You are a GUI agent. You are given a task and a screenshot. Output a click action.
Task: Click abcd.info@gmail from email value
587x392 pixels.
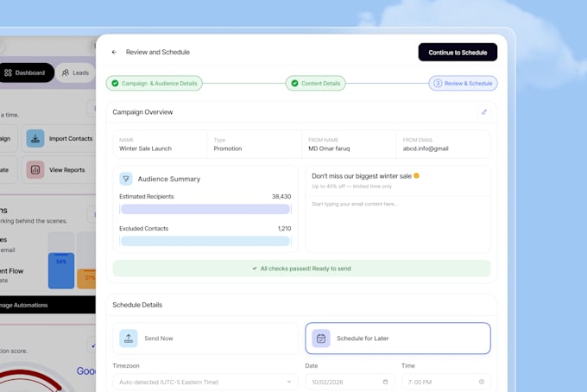pyautogui.click(x=426, y=149)
